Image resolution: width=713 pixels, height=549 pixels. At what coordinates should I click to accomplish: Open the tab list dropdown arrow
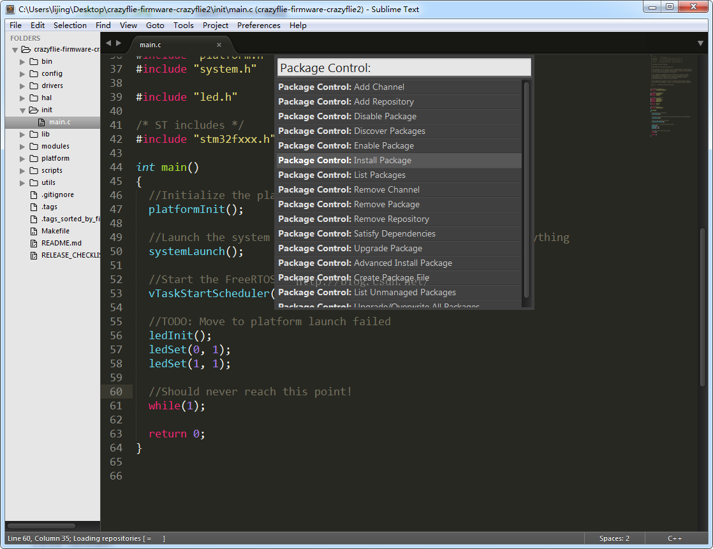point(701,43)
